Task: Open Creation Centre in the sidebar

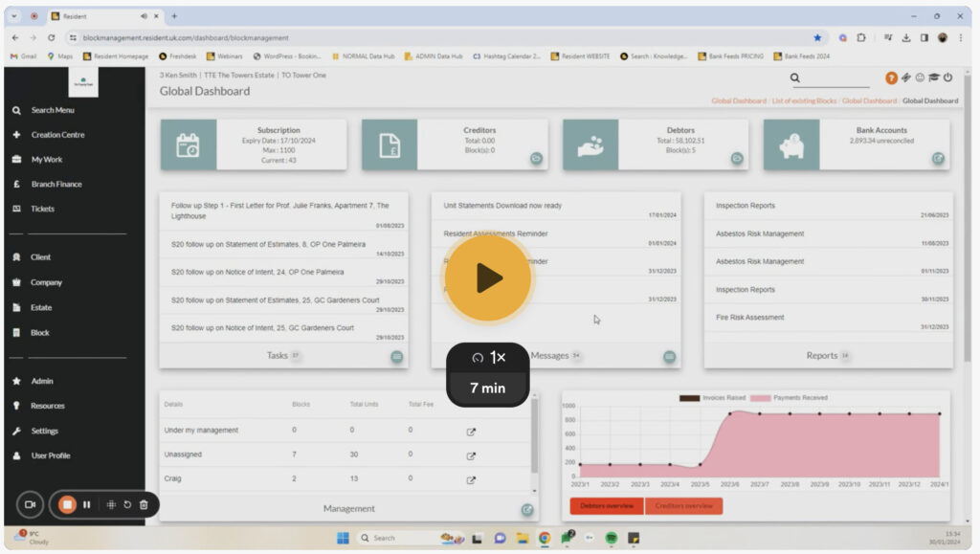Action: [57, 135]
